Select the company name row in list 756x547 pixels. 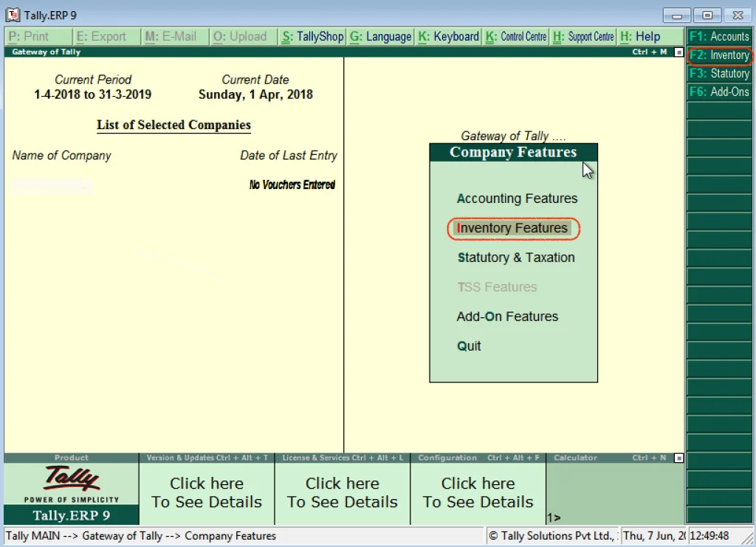point(52,186)
